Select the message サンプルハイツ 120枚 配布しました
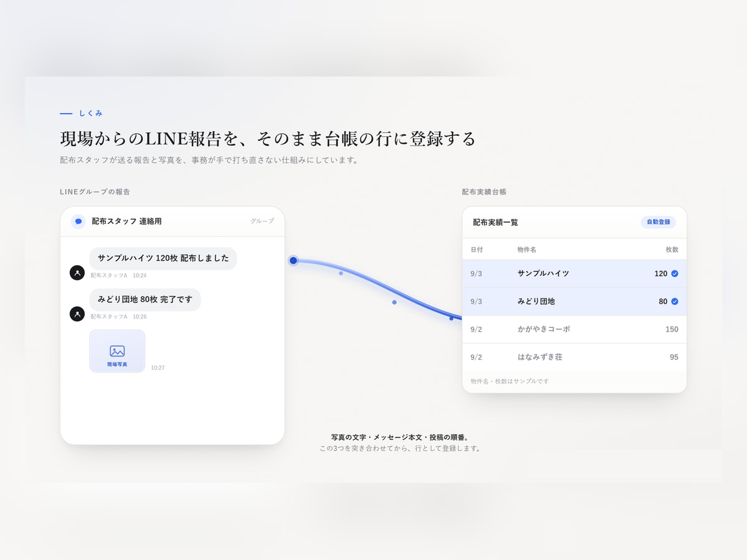Image resolution: width=747 pixels, height=560 pixels. pos(163,258)
